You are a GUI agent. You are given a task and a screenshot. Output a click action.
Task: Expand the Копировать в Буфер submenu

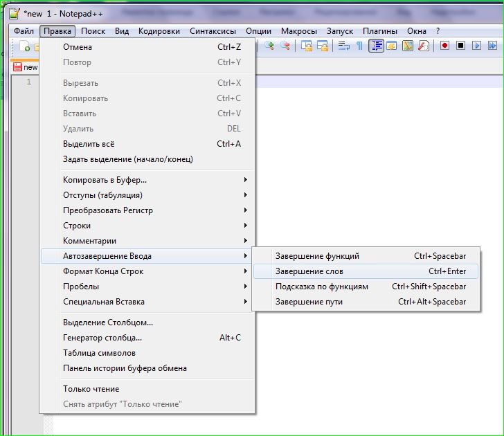148,180
